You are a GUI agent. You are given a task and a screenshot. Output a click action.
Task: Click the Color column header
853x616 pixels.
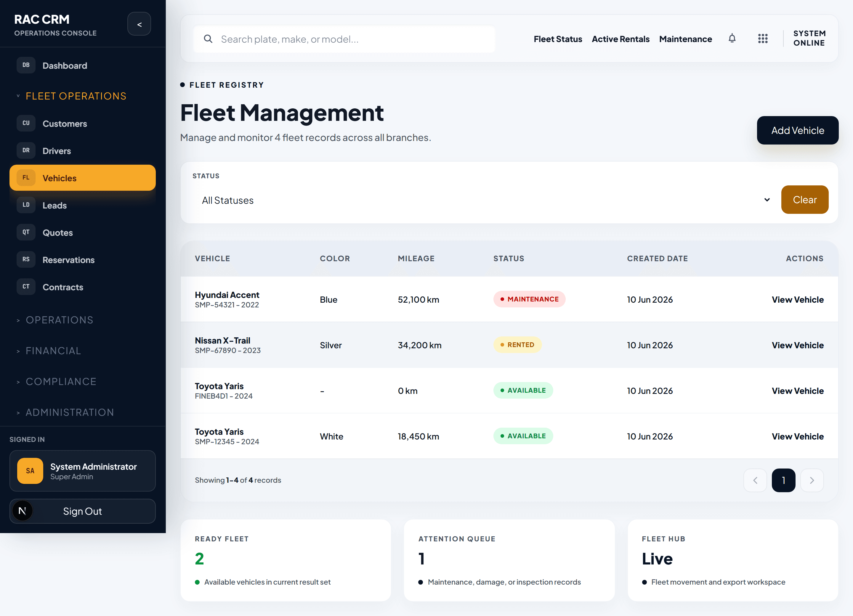pyautogui.click(x=335, y=258)
